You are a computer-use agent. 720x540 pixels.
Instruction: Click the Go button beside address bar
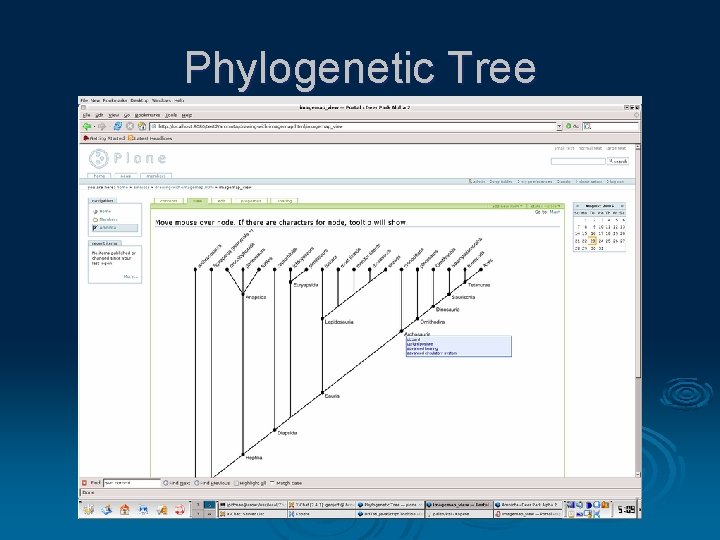[572, 126]
